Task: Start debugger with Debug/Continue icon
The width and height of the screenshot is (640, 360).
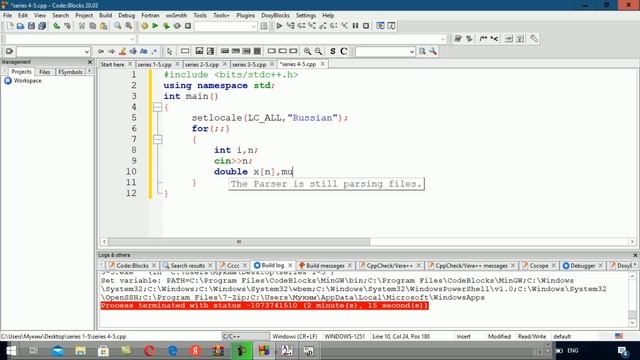Action: (279, 26)
